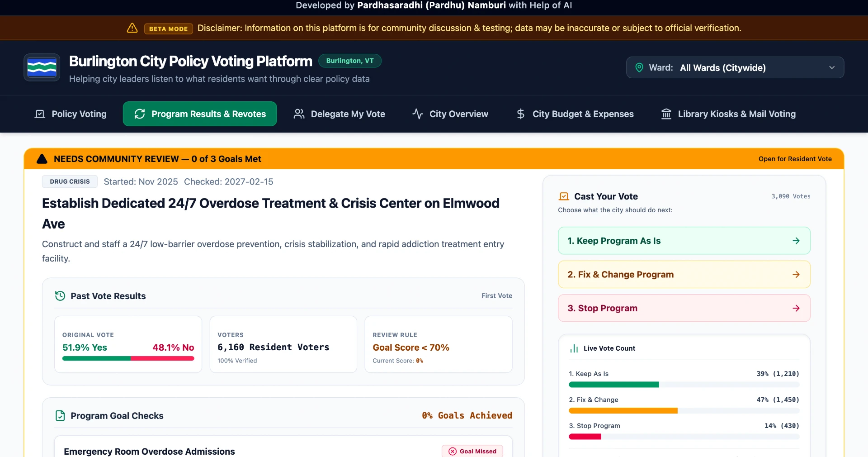Open Library Kiosks & Mail Voting tab
The width and height of the screenshot is (868, 457).
coord(728,114)
